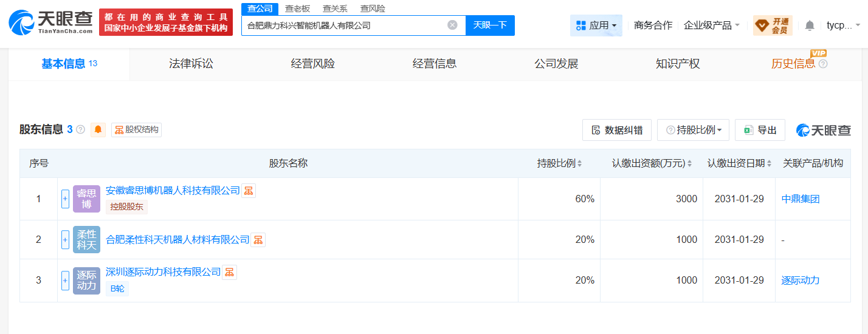Expand row 1 shareholder 安徽睿思博 details
The image size is (868, 334).
click(x=66, y=199)
